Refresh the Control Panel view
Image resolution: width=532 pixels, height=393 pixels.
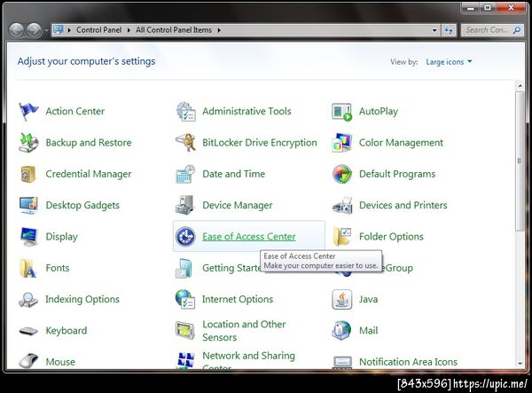pos(449,30)
